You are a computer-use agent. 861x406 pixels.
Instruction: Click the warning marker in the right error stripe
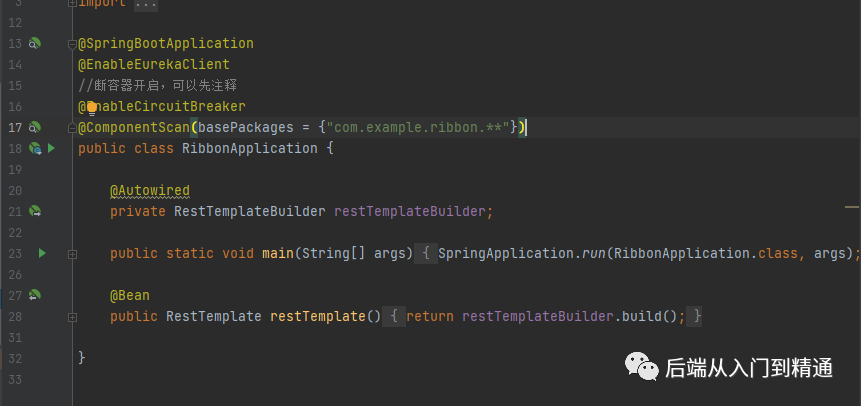852,208
